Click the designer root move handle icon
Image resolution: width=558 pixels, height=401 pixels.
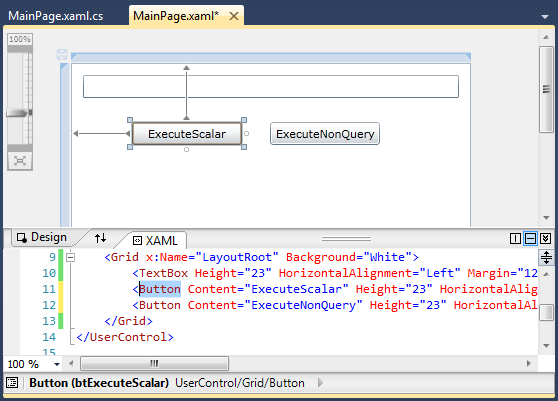click(x=62, y=54)
